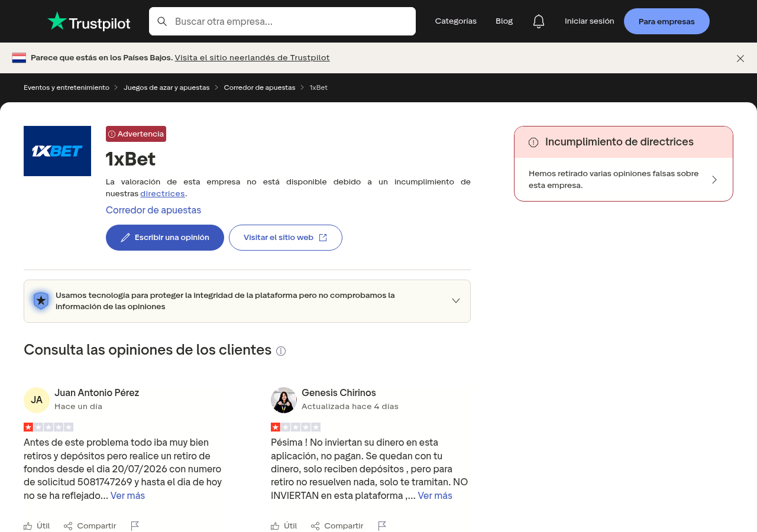
Task: Click the Hace un día timestamp
Action: (78, 407)
